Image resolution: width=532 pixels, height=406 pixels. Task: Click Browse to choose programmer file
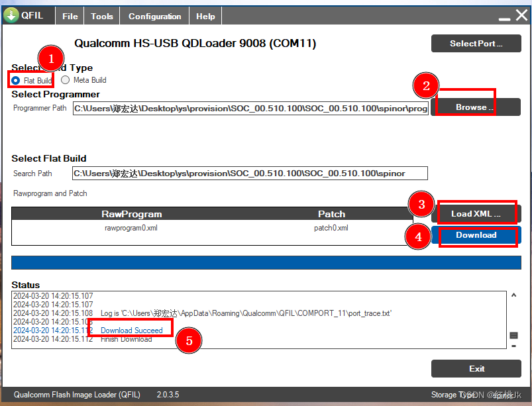pyautogui.click(x=475, y=107)
